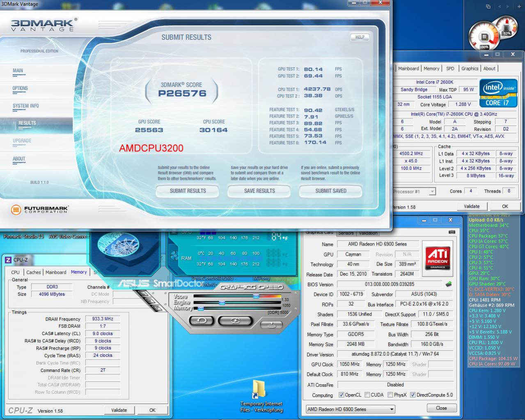Click the SAVE RESULTS button
525x420 pixels.
tap(259, 191)
